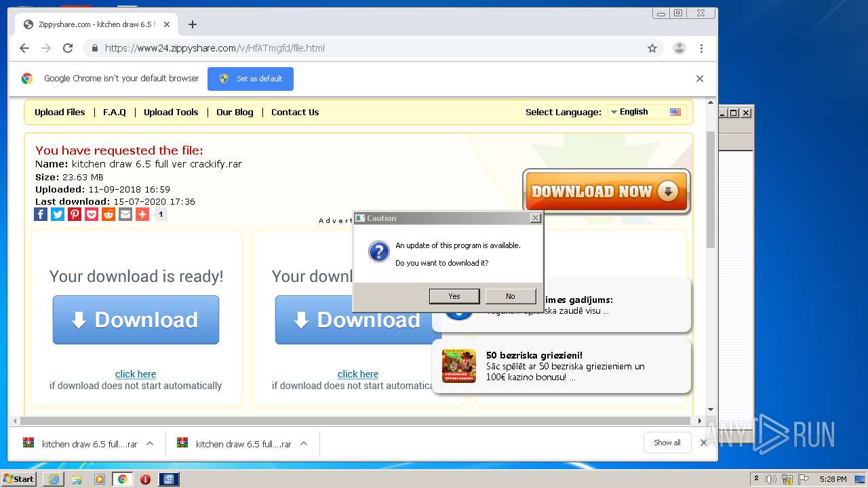Set Chrome as default browser
The height and width of the screenshot is (488, 868).
pos(250,79)
